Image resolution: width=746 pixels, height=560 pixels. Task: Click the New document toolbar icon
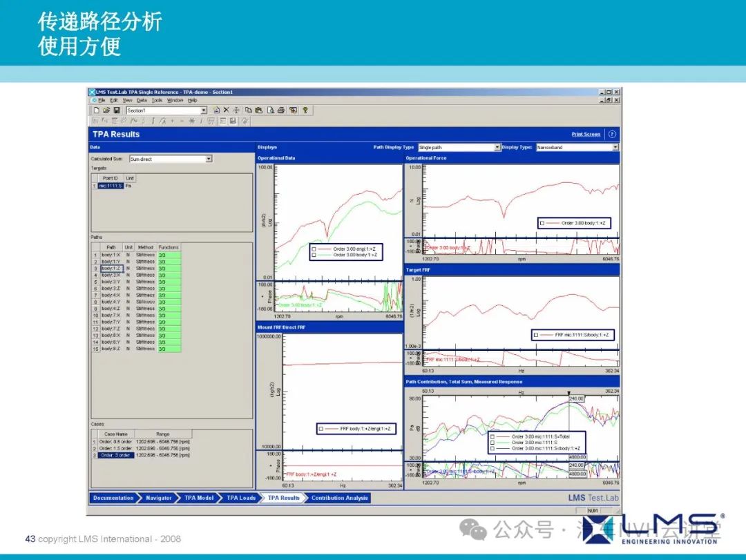tap(96, 110)
